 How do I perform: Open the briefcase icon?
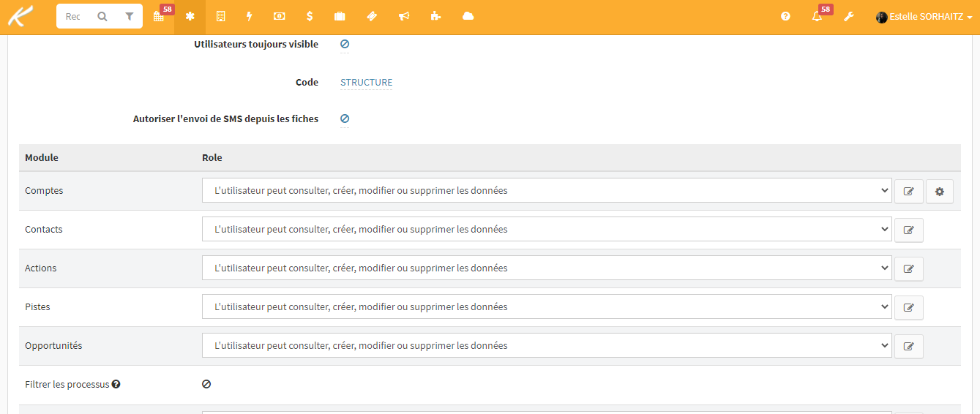(340, 16)
